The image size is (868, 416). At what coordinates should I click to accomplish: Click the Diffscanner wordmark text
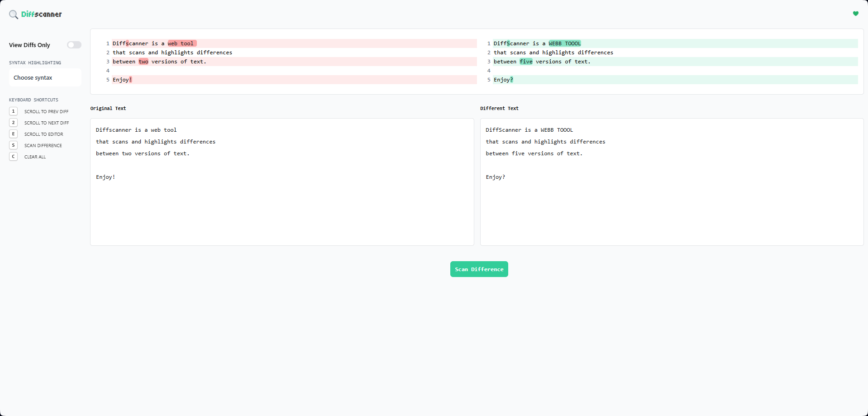click(x=42, y=14)
